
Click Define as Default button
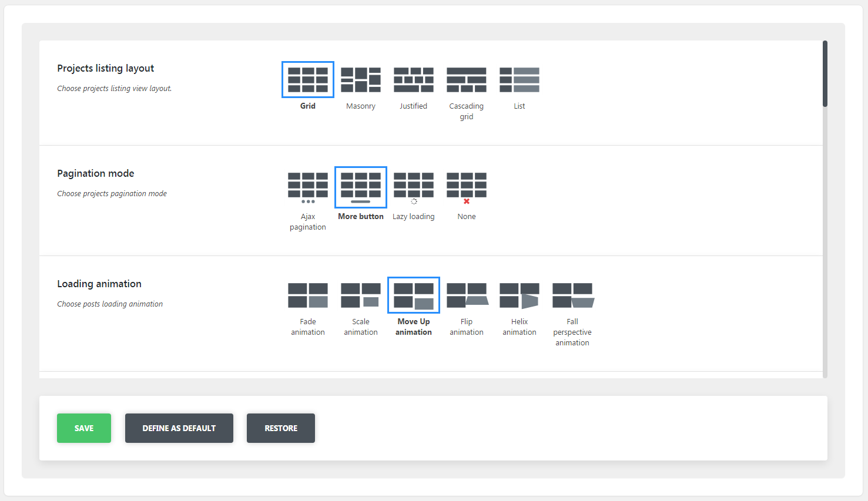coord(179,428)
